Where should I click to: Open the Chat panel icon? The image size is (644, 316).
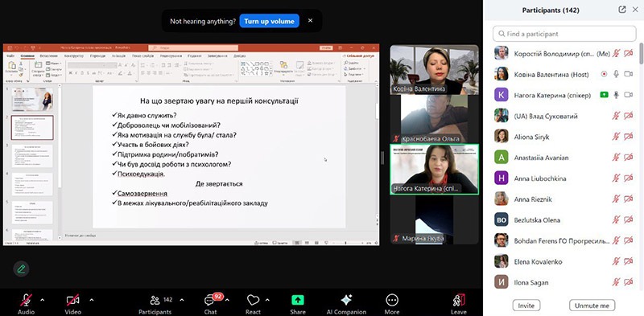pos(210,301)
